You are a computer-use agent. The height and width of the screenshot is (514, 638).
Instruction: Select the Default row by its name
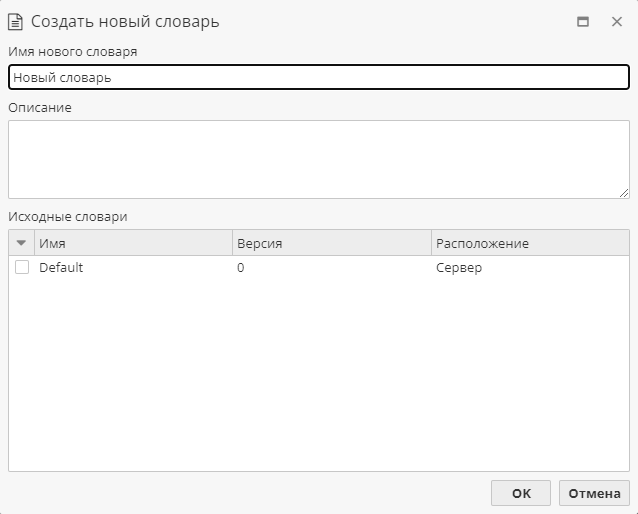61,267
